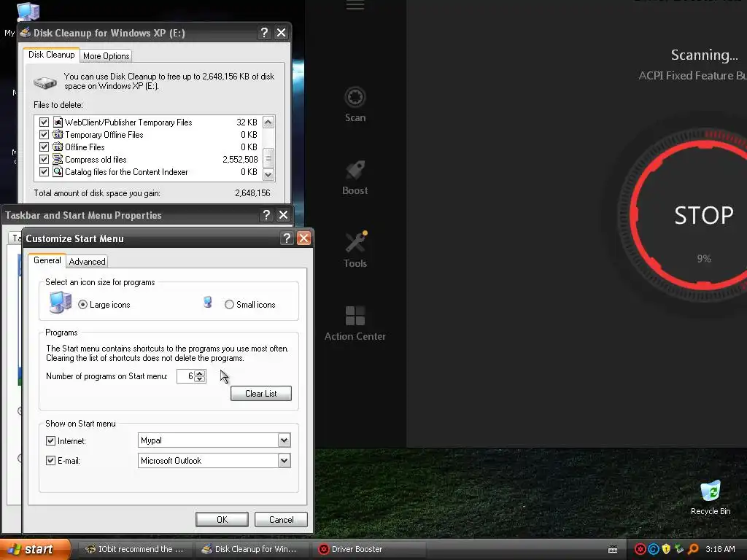Image resolution: width=747 pixels, height=560 pixels.
Task: Toggle the Offline Files checkbox
Action: point(44,147)
